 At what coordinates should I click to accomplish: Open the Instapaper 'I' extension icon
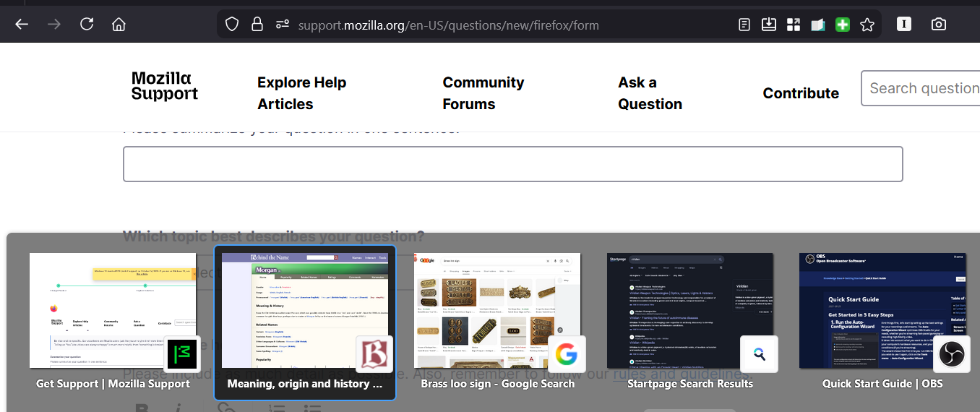pos(904,25)
